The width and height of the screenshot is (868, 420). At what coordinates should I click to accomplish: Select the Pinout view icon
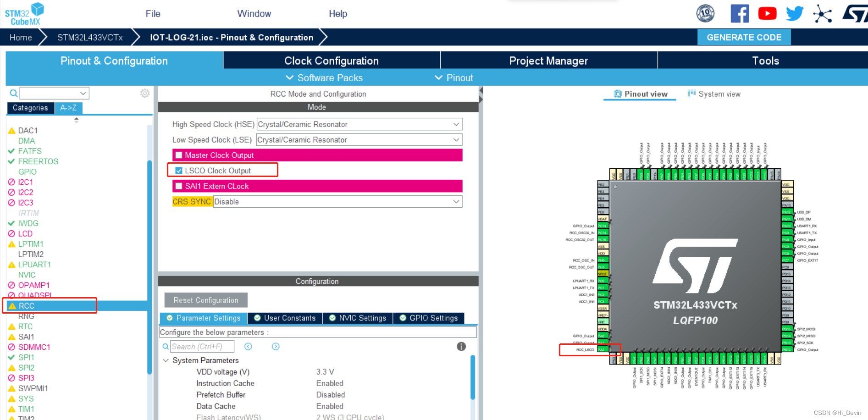coord(617,94)
